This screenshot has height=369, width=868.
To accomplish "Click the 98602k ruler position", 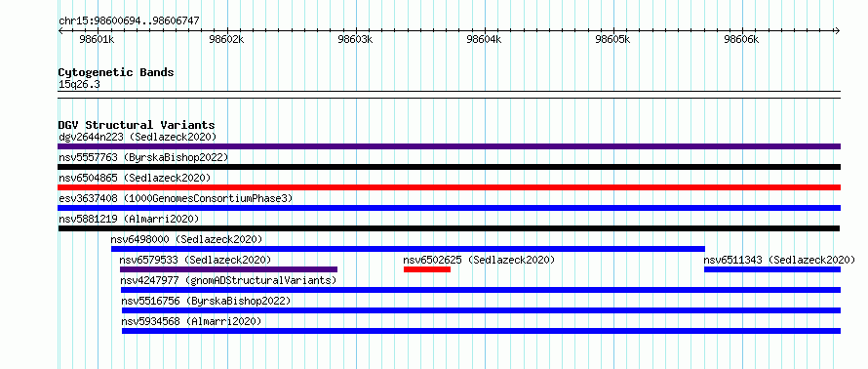I will coord(226,39).
